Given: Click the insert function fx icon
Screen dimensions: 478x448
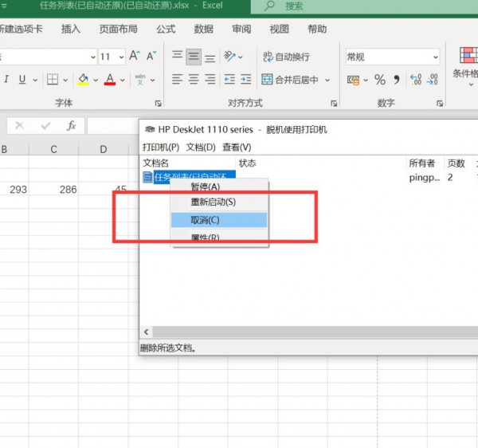Looking at the screenshot, I should click(71, 125).
